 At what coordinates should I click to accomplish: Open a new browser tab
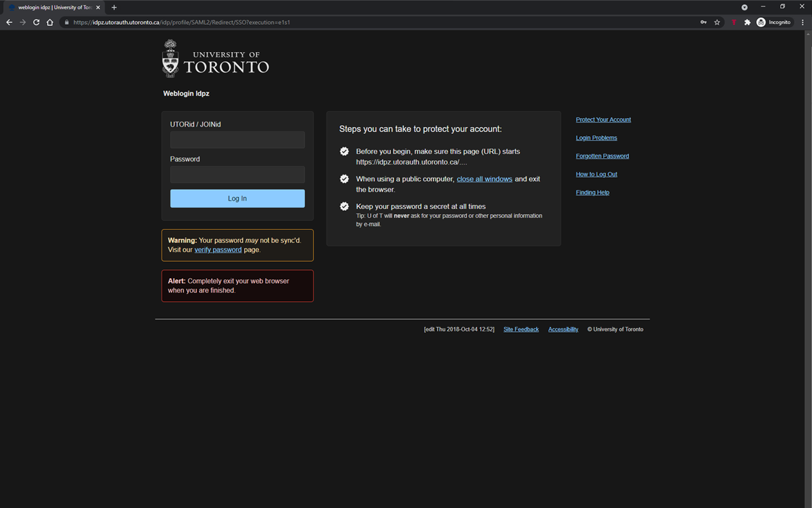pyautogui.click(x=114, y=8)
